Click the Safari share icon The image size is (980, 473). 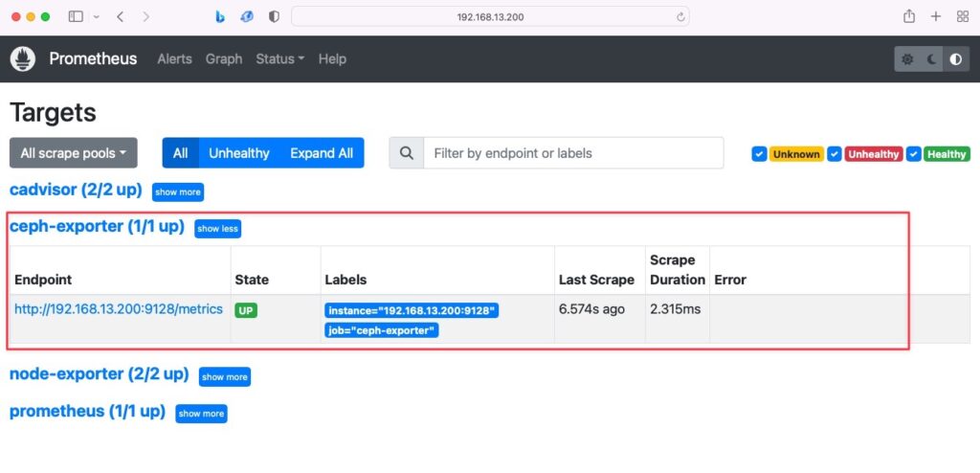click(909, 17)
